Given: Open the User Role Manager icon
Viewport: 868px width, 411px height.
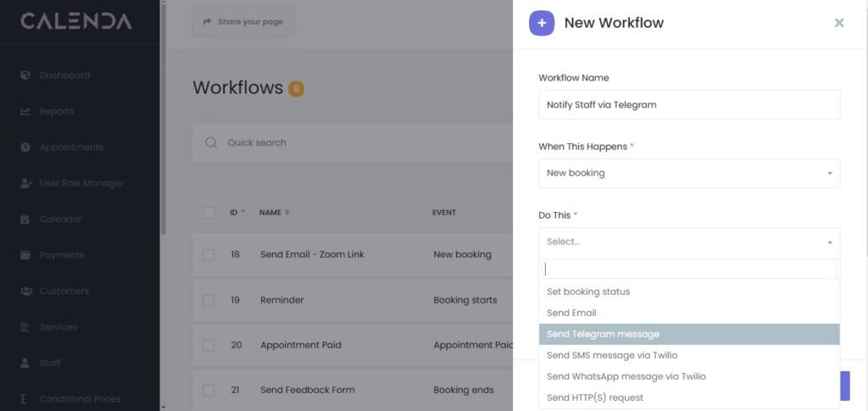Looking at the screenshot, I should pos(25,183).
